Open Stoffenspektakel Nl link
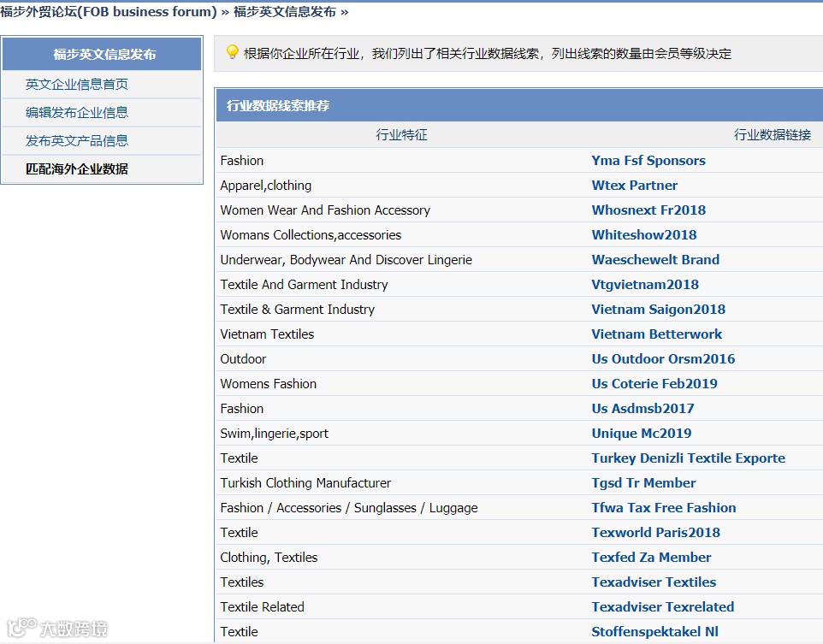The image size is (823, 644). pos(654,631)
